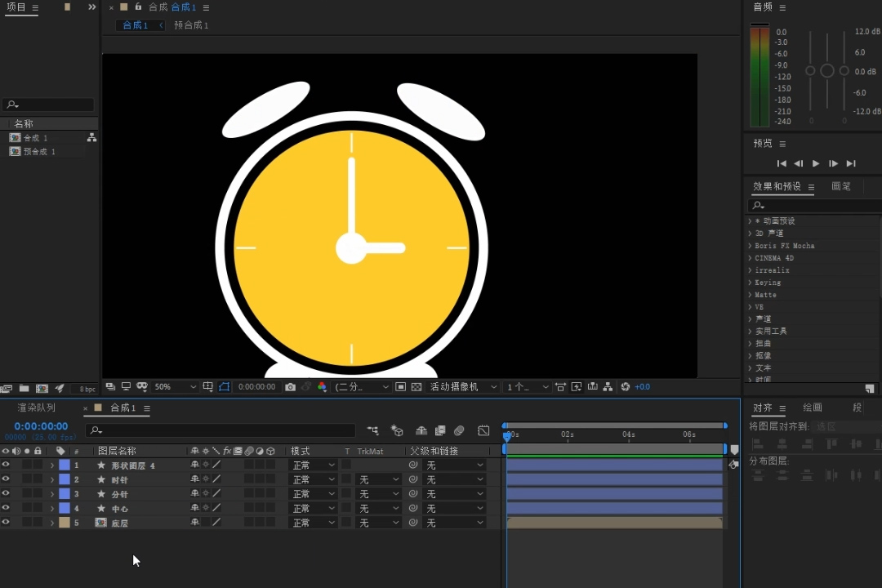Reset exposure with the circular icon
Screen dimensions: 882x588
point(625,387)
